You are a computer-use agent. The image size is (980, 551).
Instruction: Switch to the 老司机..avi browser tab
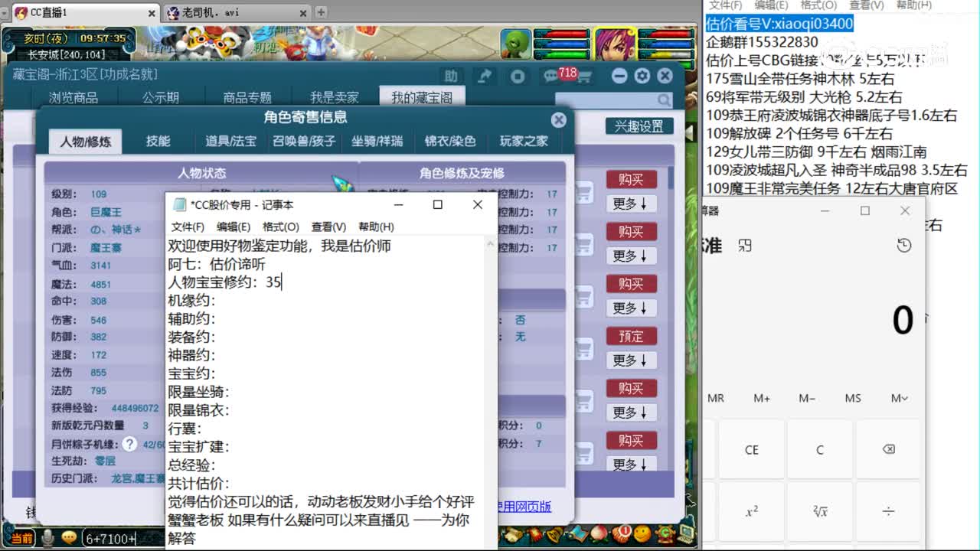click(x=207, y=12)
